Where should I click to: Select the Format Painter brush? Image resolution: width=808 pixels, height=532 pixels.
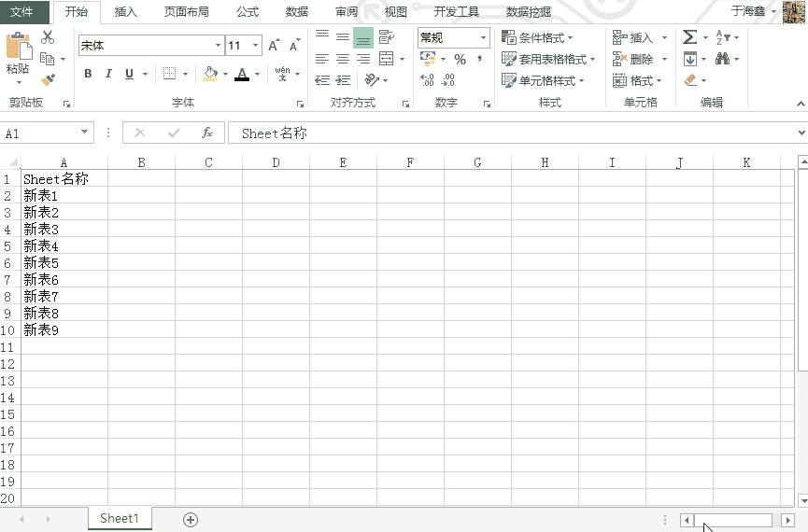coord(48,80)
